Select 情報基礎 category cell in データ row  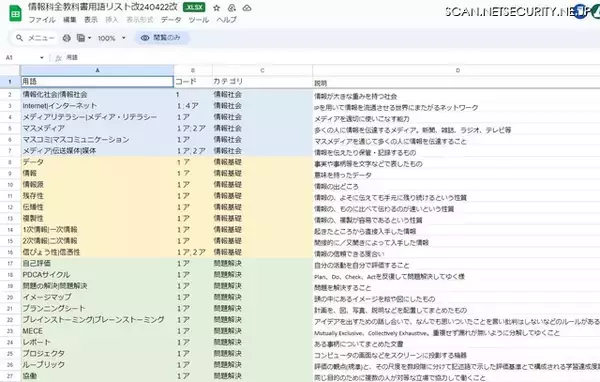[262, 162]
